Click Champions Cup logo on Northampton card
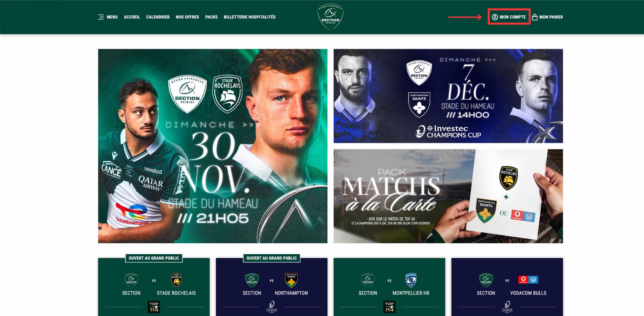The height and width of the screenshot is (316, 644). [272, 307]
